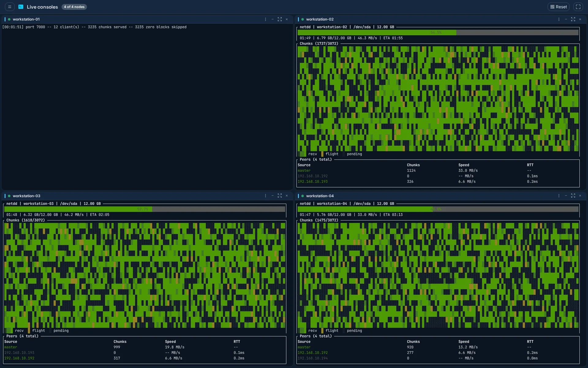Click the 4 of 4 nodes badge
Viewport: 588px width, 368px height.
tap(74, 7)
